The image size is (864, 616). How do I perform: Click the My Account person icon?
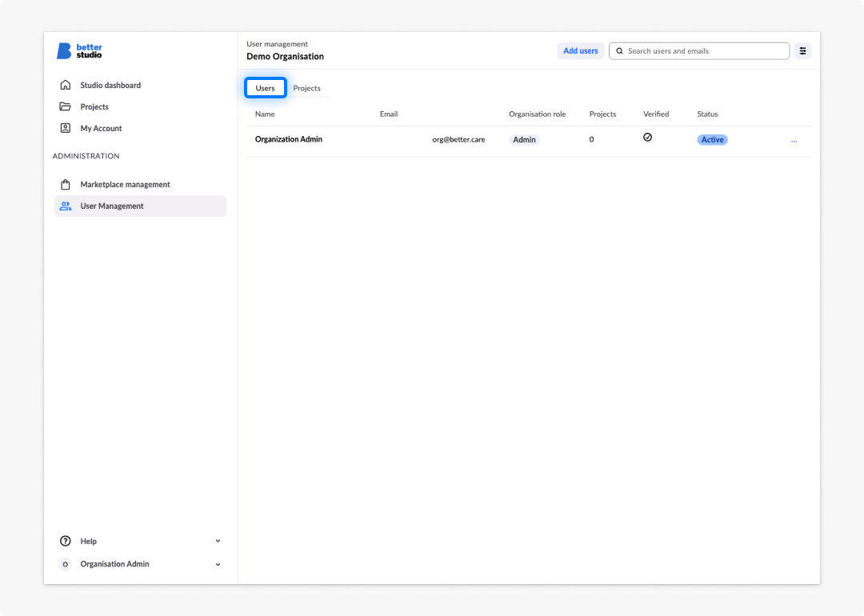pos(66,128)
